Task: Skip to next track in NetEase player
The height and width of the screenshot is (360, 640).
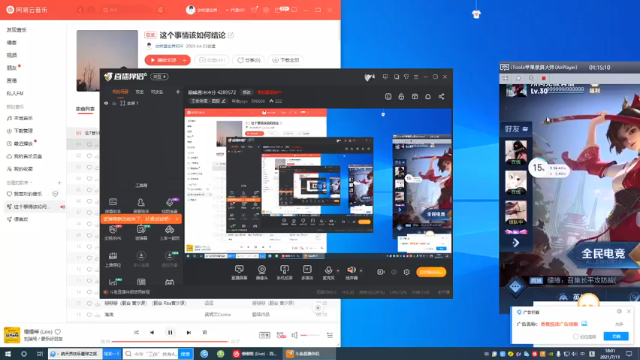Action: tap(189, 333)
